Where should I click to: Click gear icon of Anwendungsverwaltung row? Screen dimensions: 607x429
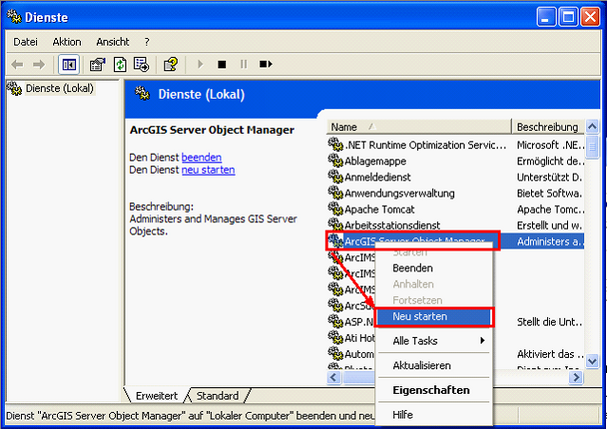[335, 193]
